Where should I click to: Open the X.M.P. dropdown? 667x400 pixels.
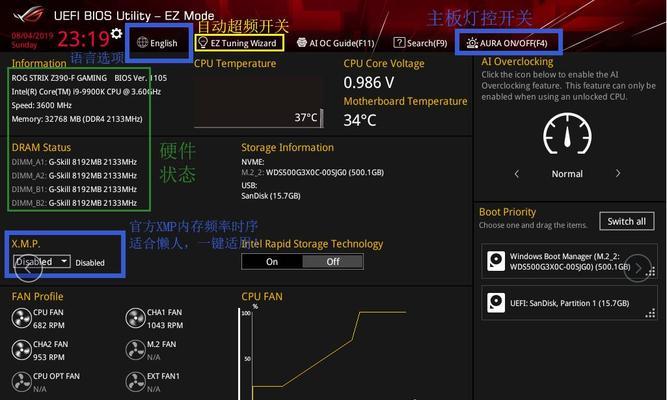(x=41, y=261)
